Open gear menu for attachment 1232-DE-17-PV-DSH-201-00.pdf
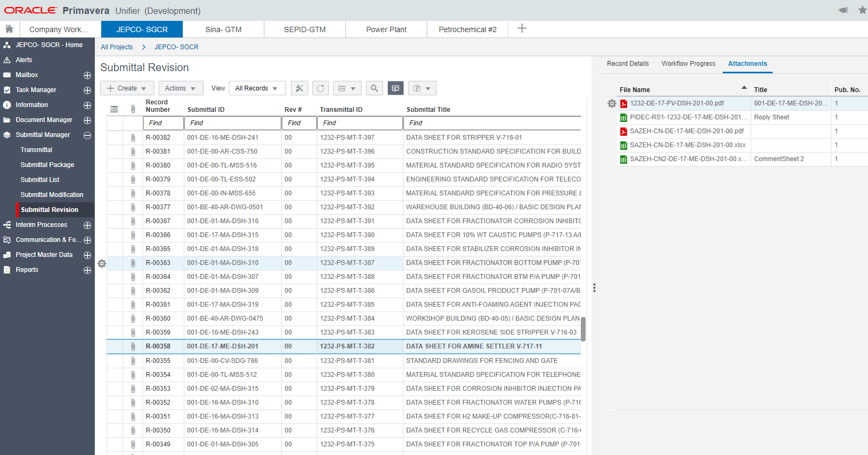This screenshot has width=868, height=455. click(x=611, y=103)
